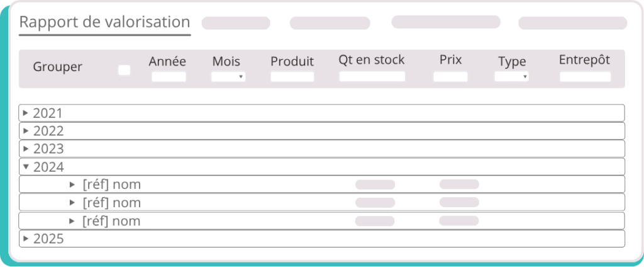Click the quantity value in first product row
Viewport: 644px width, 267px height.
[x=375, y=185]
